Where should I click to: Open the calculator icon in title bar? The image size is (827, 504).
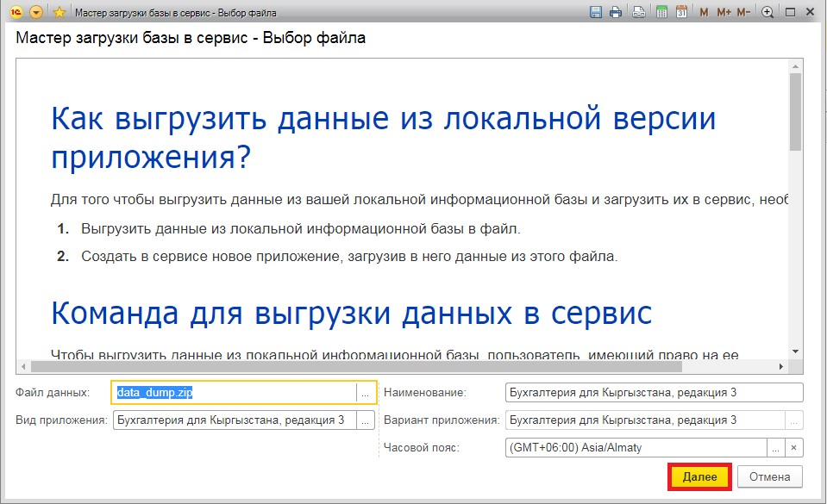(661, 12)
